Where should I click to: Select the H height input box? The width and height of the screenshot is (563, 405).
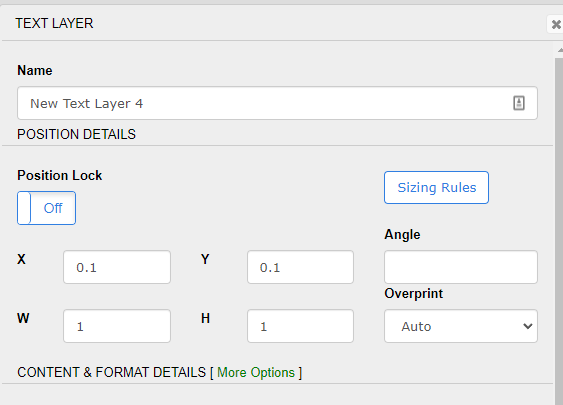pos(300,326)
